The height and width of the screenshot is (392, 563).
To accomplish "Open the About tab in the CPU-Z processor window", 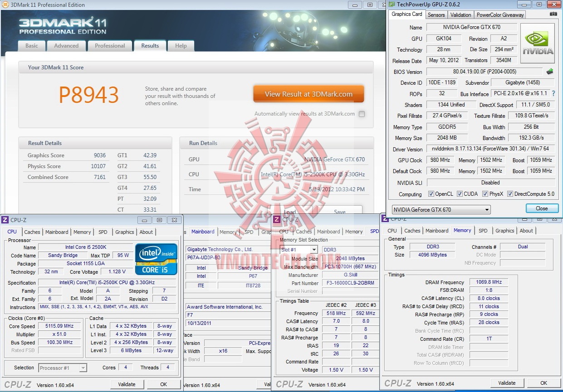I will click(x=146, y=232).
